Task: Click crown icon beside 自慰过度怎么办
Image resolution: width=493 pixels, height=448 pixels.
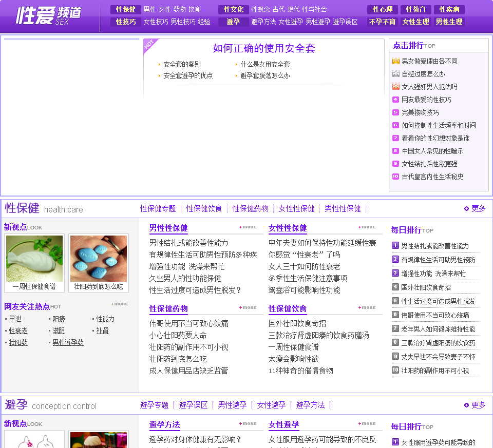Action: 396,73
